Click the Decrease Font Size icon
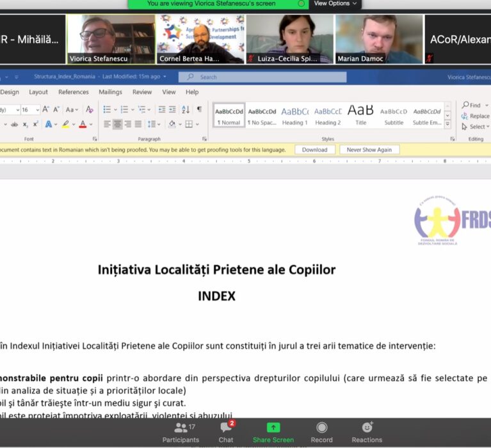 point(56,109)
